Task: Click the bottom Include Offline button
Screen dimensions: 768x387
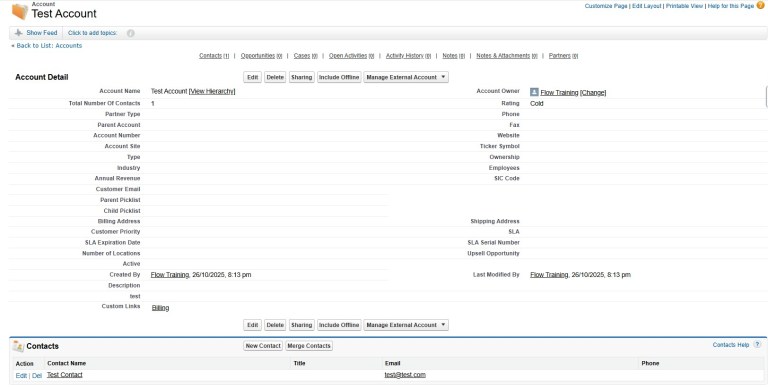Action: tap(339, 325)
